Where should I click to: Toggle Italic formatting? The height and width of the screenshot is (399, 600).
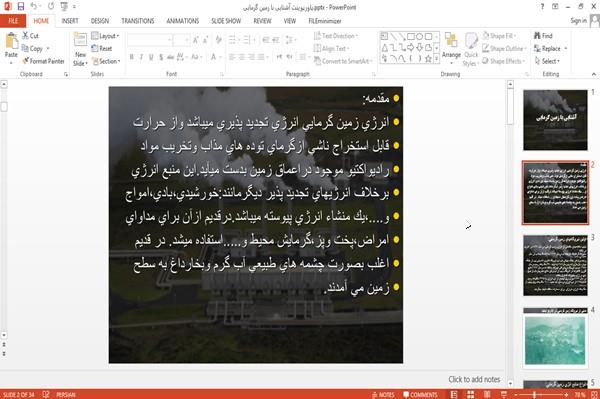(141, 57)
